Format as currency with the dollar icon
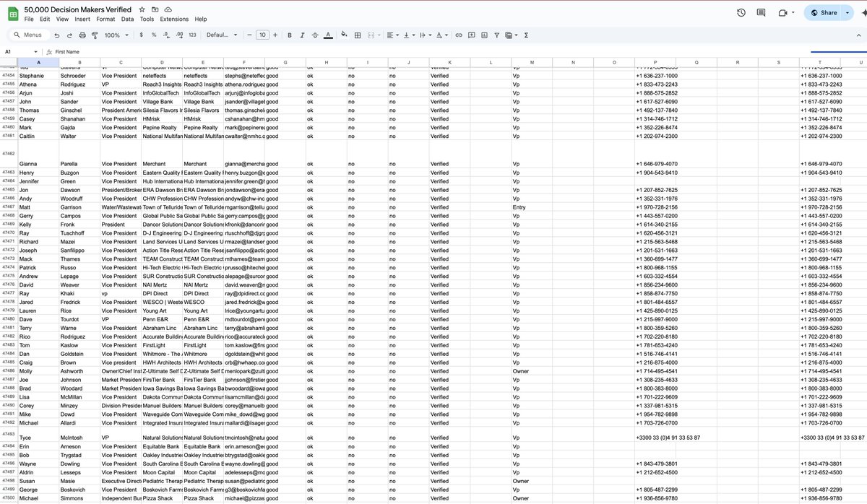867x504 pixels. (x=142, y=35)
